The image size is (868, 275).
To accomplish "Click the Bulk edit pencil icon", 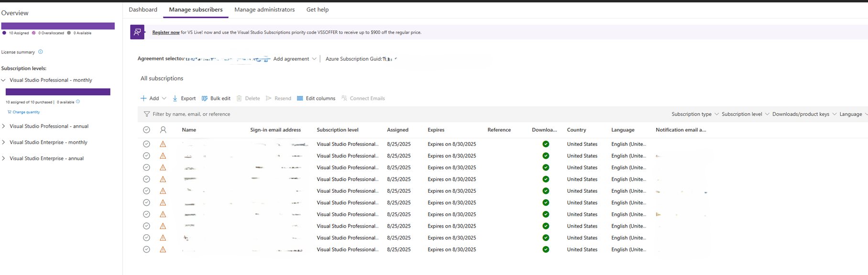I will tap(205, 99).
